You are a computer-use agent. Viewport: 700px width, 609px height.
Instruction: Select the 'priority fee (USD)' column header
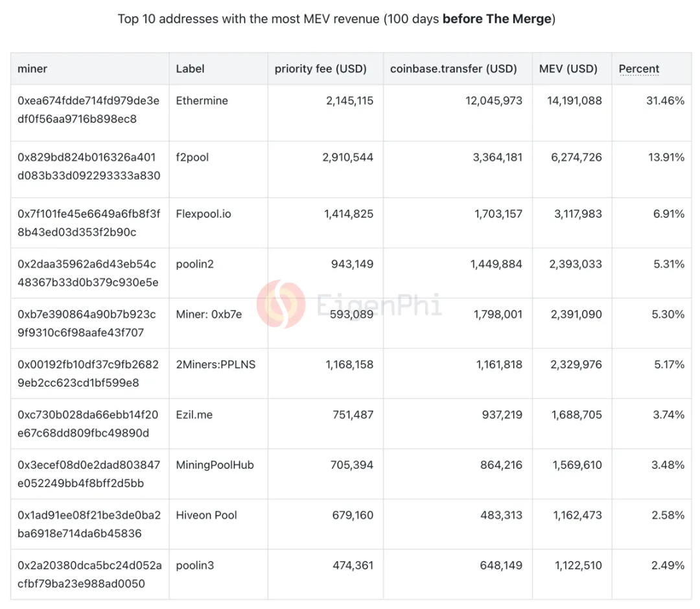pos(320,69)
